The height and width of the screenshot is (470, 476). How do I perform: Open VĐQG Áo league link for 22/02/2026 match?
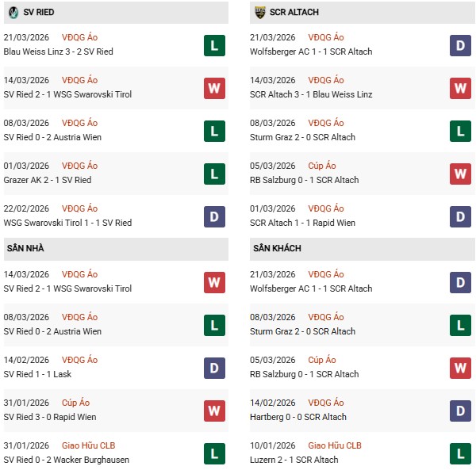tap(81, 208)
